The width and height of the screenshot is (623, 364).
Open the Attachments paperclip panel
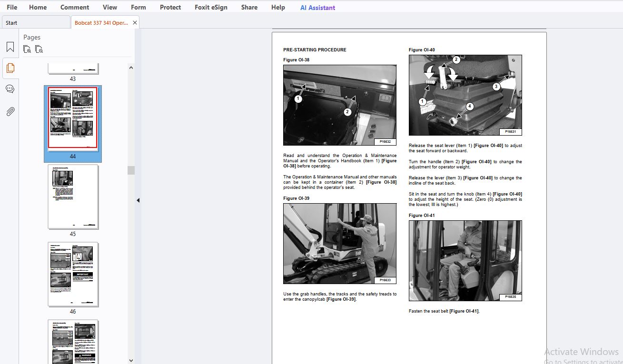click(10, 111)
